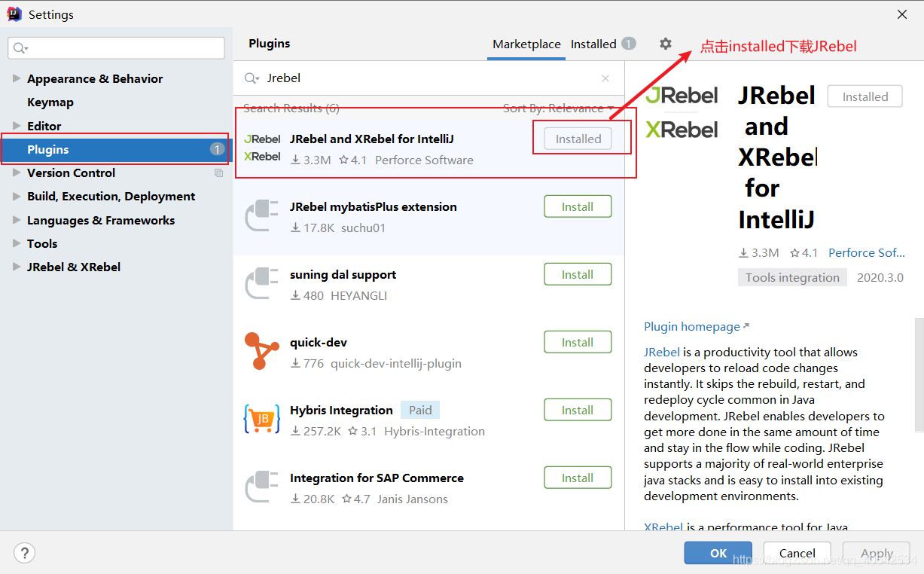Expand the Version Control node
The height and width of the screenshot is (574, 924).
[17, 173]
